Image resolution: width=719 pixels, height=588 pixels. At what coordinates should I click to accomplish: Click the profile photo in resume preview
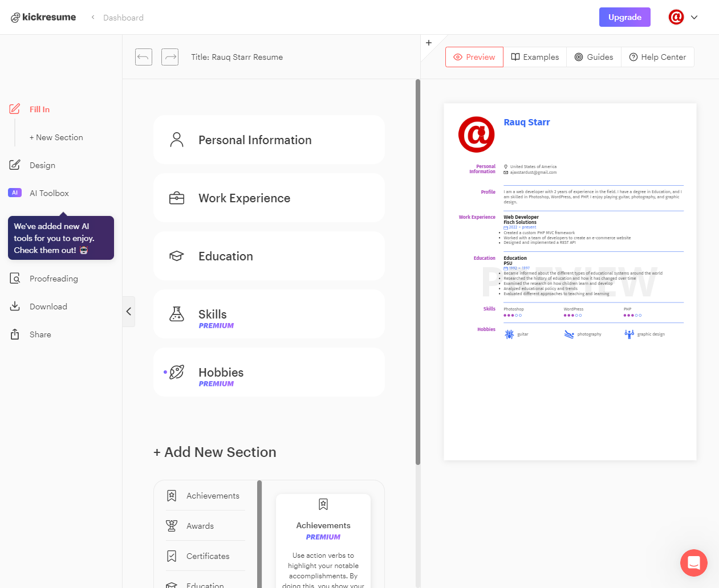tap(477, 134)
